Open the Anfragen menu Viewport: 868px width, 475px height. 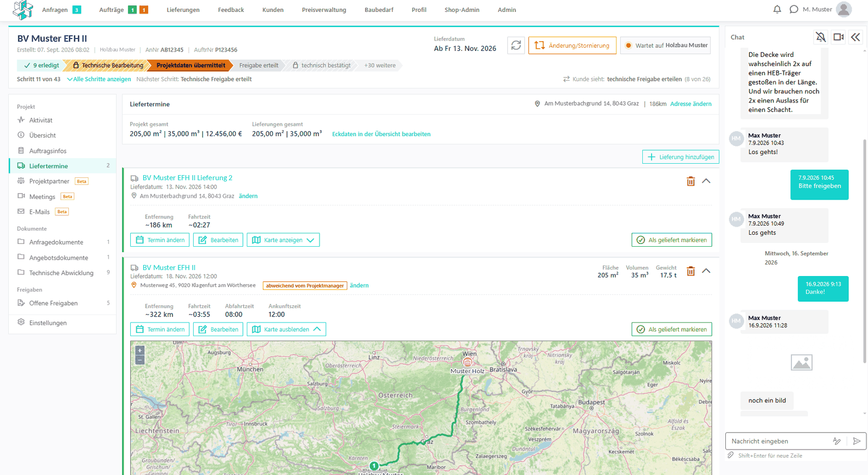[x=55, y=10]
